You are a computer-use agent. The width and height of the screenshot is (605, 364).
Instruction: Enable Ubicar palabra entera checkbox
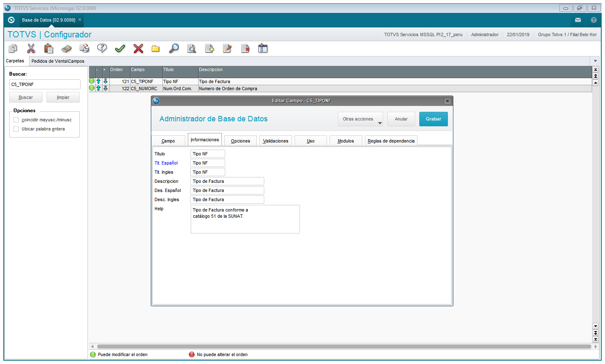click(x=16, y=129)
